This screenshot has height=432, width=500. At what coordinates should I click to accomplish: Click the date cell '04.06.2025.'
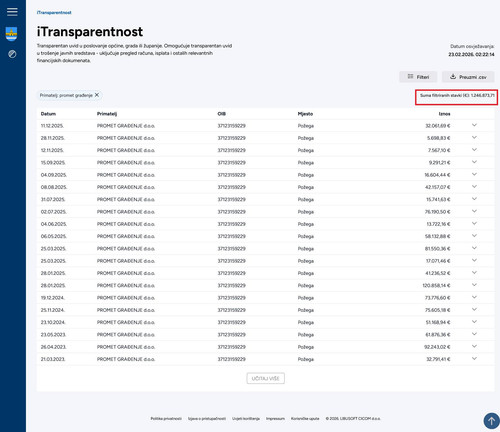click(x=54, y=224)
